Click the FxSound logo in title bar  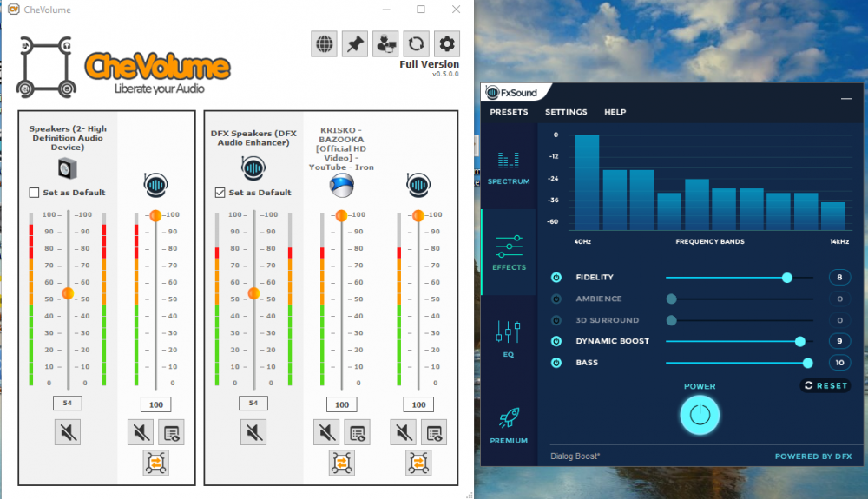tap(512, 92)
